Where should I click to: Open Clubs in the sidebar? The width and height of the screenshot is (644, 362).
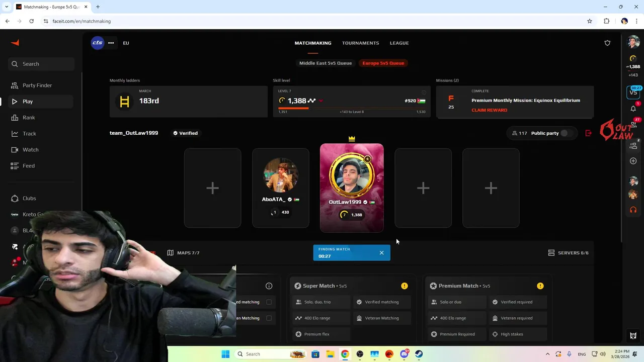[29, 198]
